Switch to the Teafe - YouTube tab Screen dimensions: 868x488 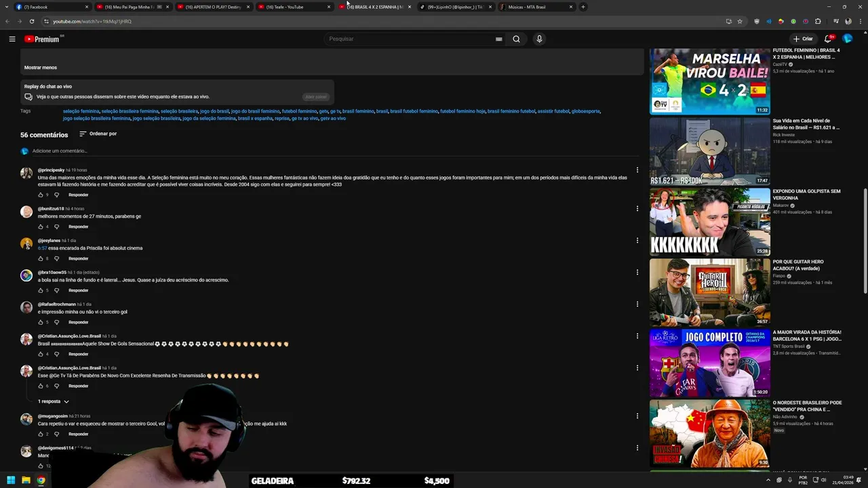(x=294, y=7)
